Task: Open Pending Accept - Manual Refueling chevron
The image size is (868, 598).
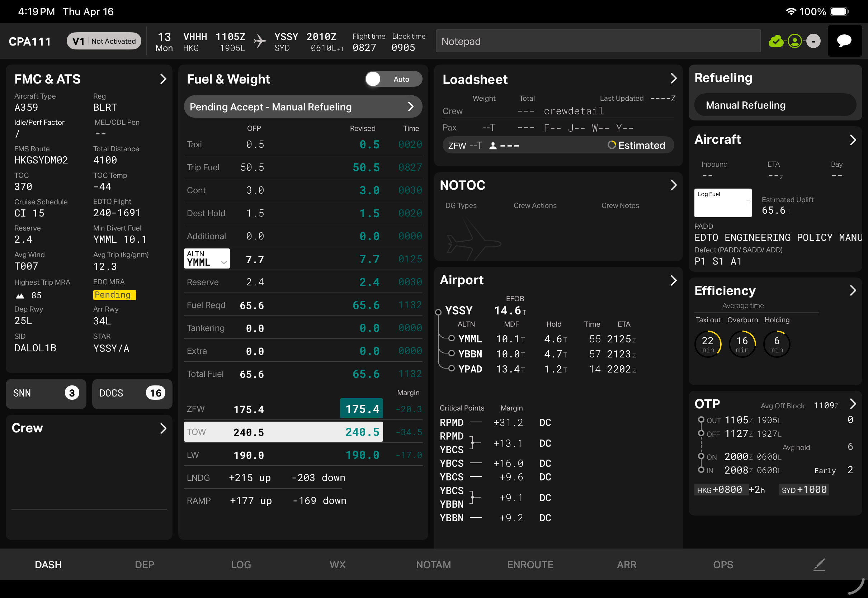Action: click(x=411, y=107)
